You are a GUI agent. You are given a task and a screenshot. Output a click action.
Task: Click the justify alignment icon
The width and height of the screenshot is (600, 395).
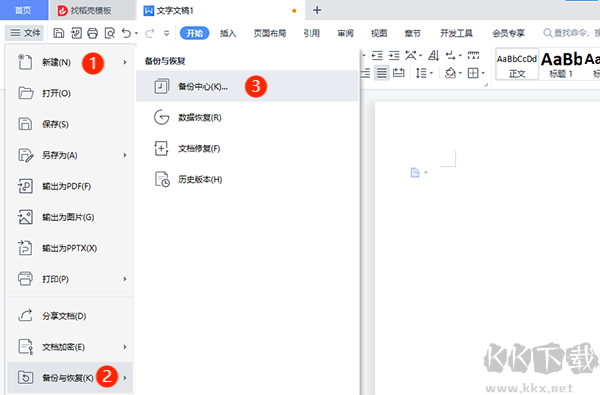pyautogui.click(x=382, y=73)
